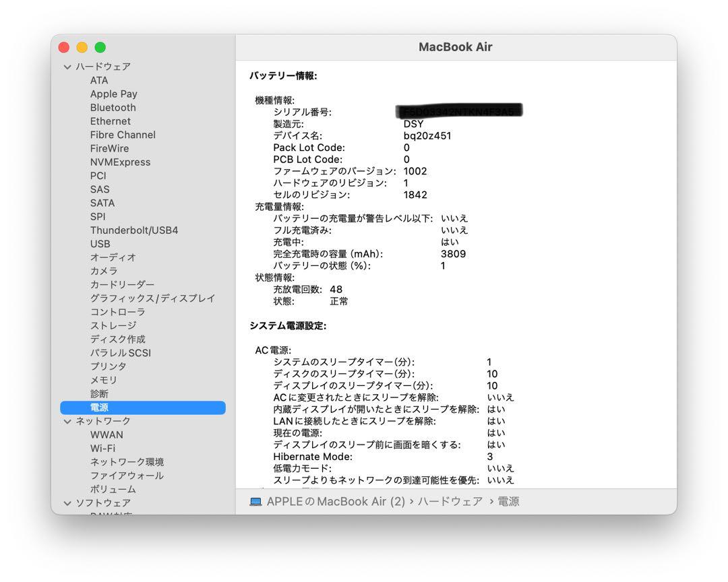Click the Hibernate Mode value 3

click(x=490, y=457)
